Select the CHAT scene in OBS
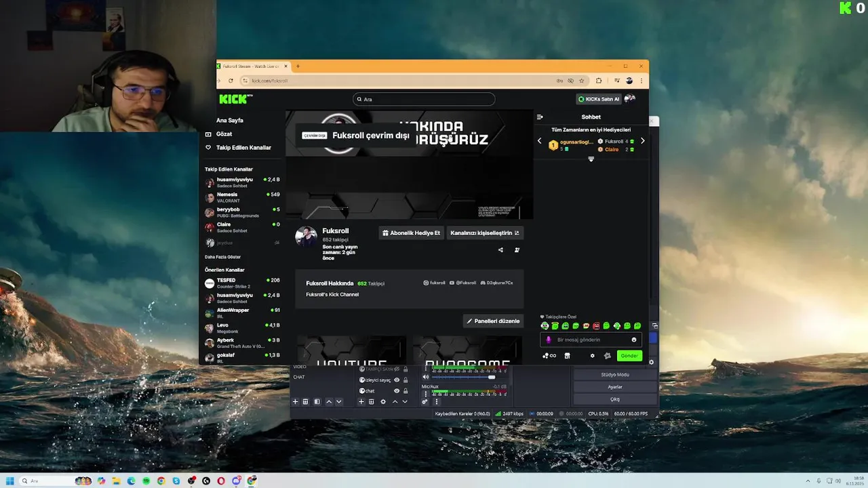The image size is (868, 488). click(x=299, y=378)
